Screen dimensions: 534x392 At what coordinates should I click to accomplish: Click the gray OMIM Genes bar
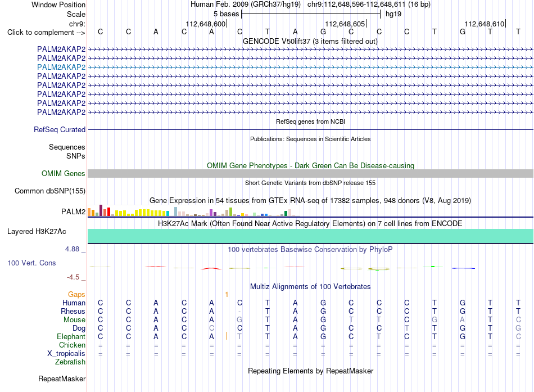(310, 173)
